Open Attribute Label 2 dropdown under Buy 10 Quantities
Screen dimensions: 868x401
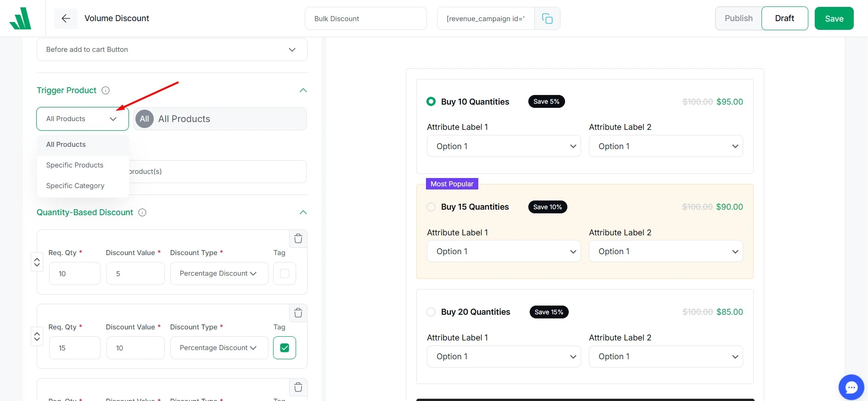tap(666, 146)
